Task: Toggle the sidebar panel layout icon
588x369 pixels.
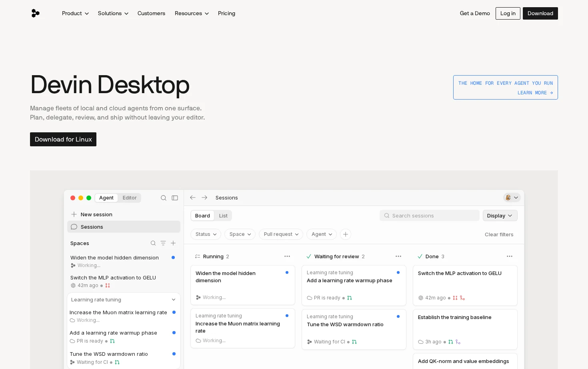Action: [175, 198]
